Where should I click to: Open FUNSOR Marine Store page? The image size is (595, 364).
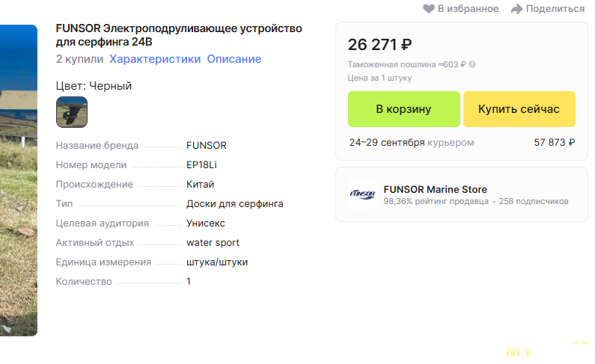(x=436, y=189)
